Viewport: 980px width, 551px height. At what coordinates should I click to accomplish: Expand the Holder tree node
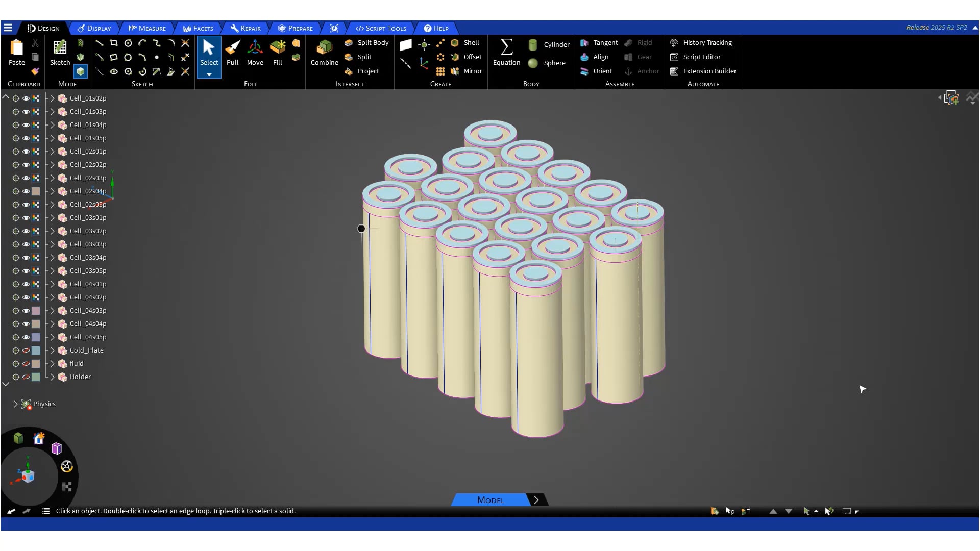point(52,377)
